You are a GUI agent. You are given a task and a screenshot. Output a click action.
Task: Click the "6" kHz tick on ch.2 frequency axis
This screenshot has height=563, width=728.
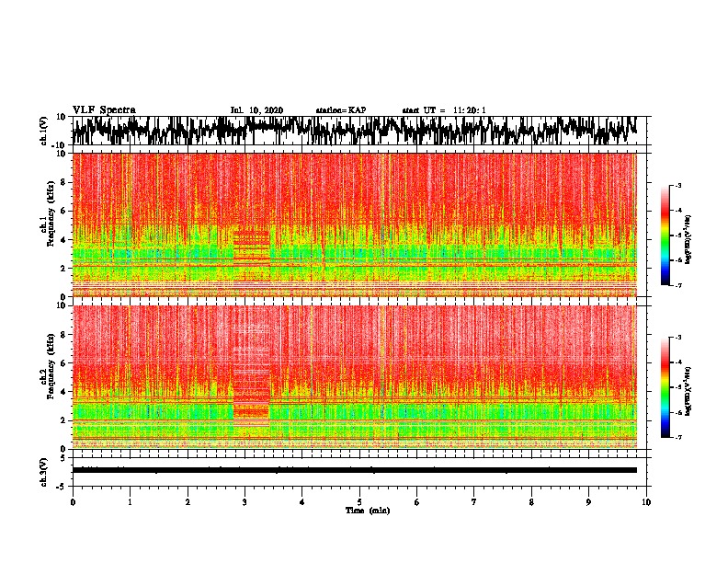[x=63, y=363]
